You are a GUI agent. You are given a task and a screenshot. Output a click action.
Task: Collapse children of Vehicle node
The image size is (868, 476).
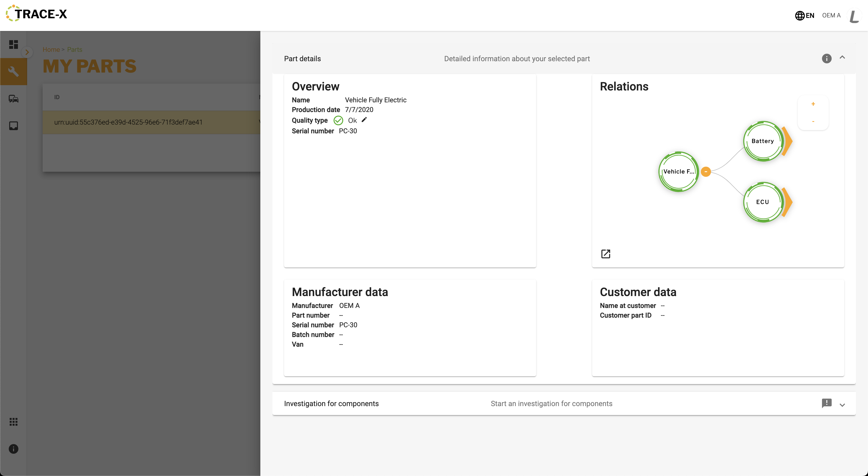(x=706, y=172)
